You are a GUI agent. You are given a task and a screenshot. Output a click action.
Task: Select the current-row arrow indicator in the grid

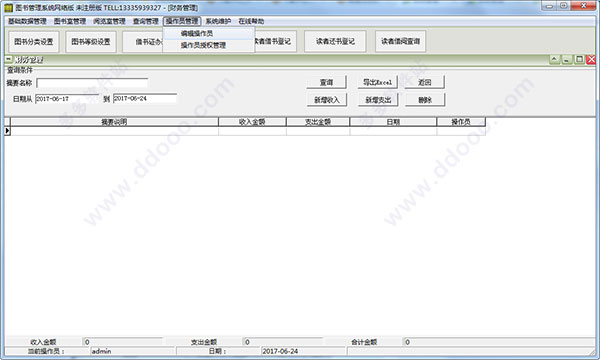click(x=7, y=131)
